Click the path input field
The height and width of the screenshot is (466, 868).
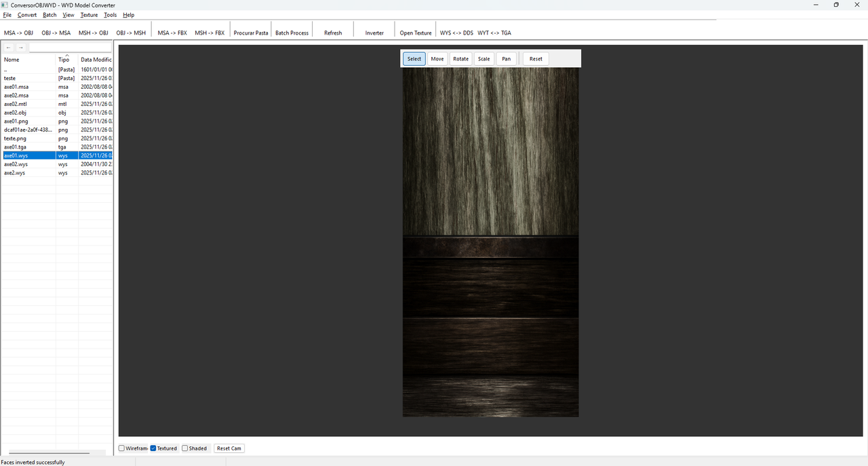coord(70,47)
